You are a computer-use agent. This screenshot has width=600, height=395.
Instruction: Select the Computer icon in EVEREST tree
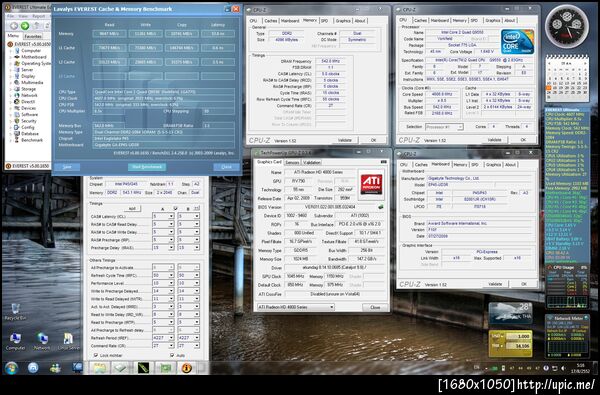coord(17,51)
